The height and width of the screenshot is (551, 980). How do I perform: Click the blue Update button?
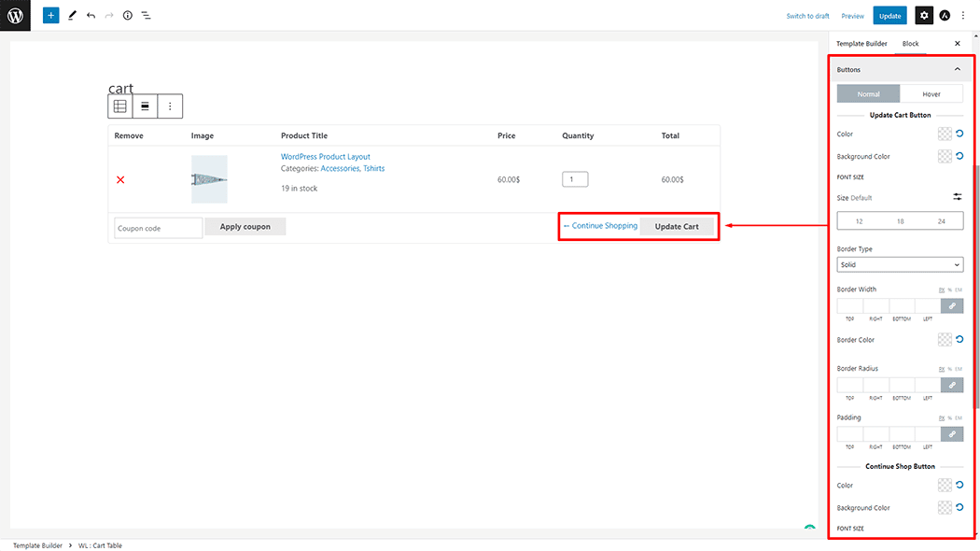coord(889,16)
